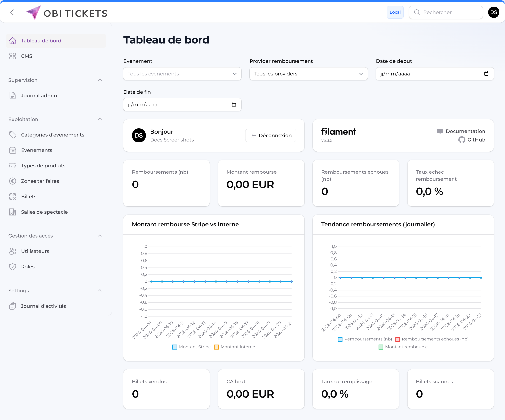The image size is (505, 420).
Task: Click the Billets QR code icon
Action: tap(12, 196)
